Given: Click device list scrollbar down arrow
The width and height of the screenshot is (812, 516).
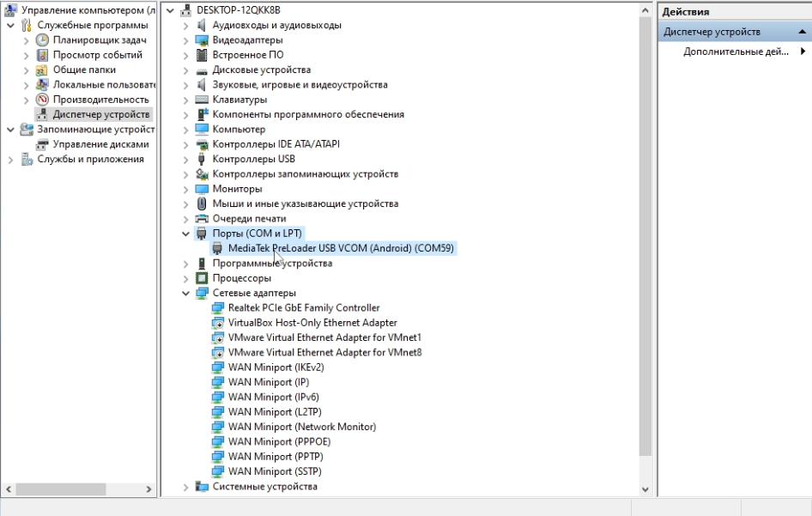Looking at the screenshot, I should (645, 489).
